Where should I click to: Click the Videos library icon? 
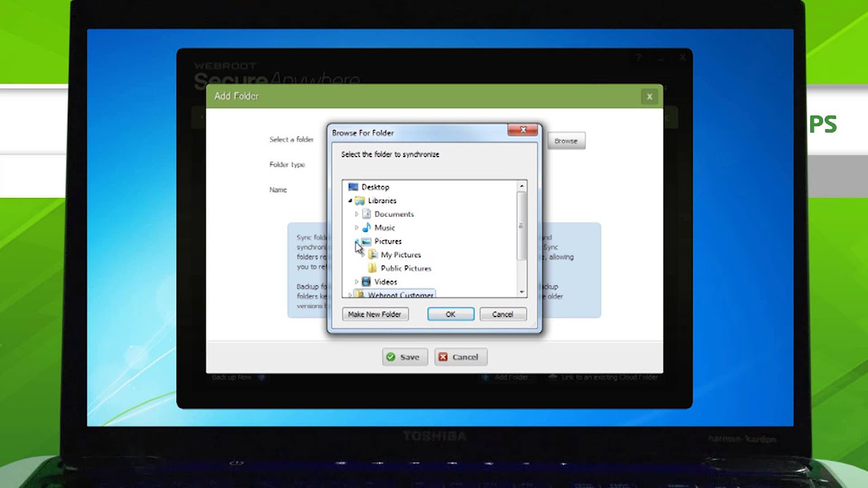pyautogui.click(x=366, y=282)
